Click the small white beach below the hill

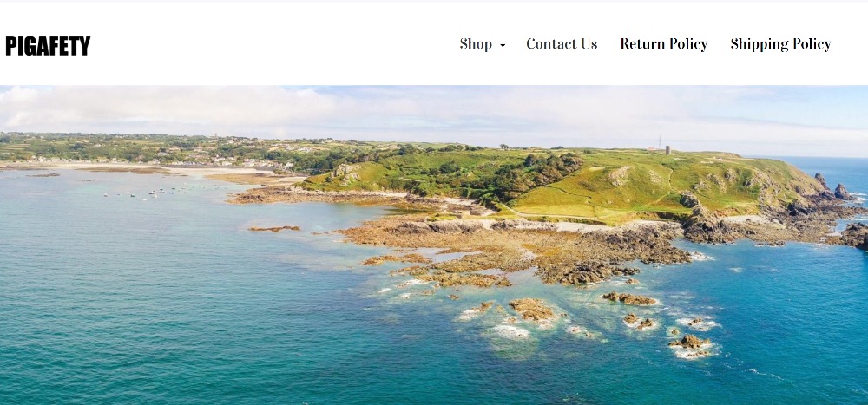pyautogui.click(x=587, y=227)
